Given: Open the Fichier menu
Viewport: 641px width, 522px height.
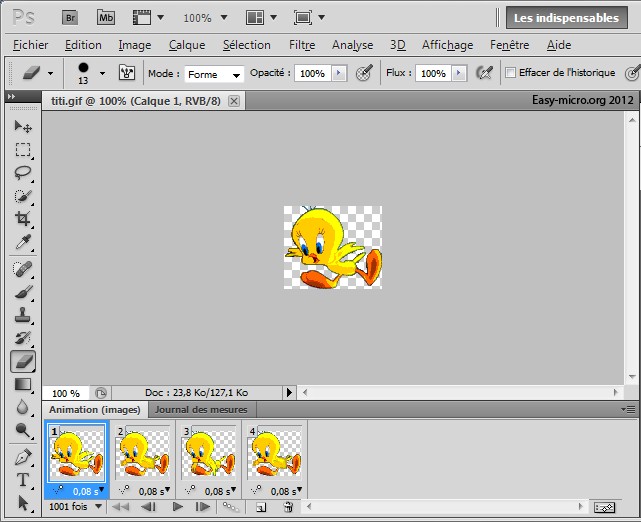Looking at the screenshot, I should [31, 45].
